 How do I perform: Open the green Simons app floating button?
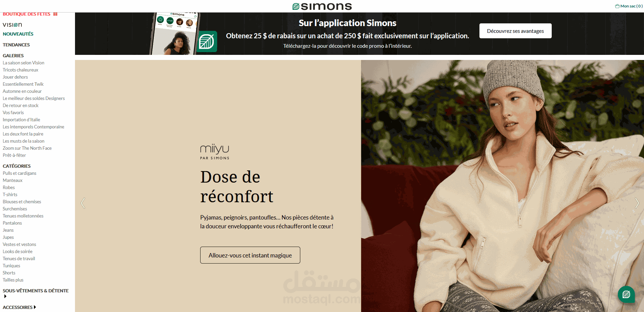pyautogui.click(x=626, y=294)
